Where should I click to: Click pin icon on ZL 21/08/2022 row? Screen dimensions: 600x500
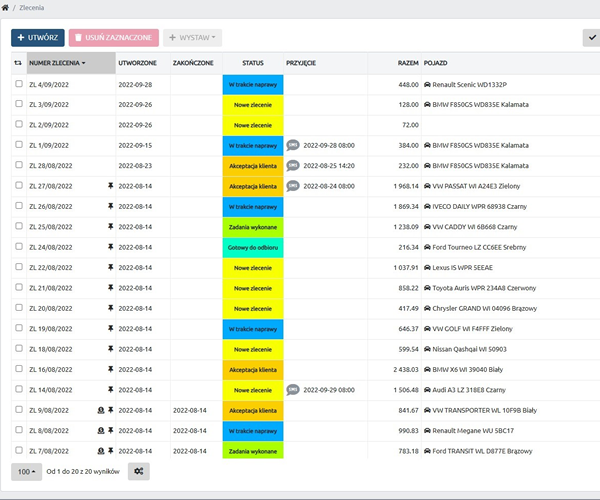(x=111, y=287)
